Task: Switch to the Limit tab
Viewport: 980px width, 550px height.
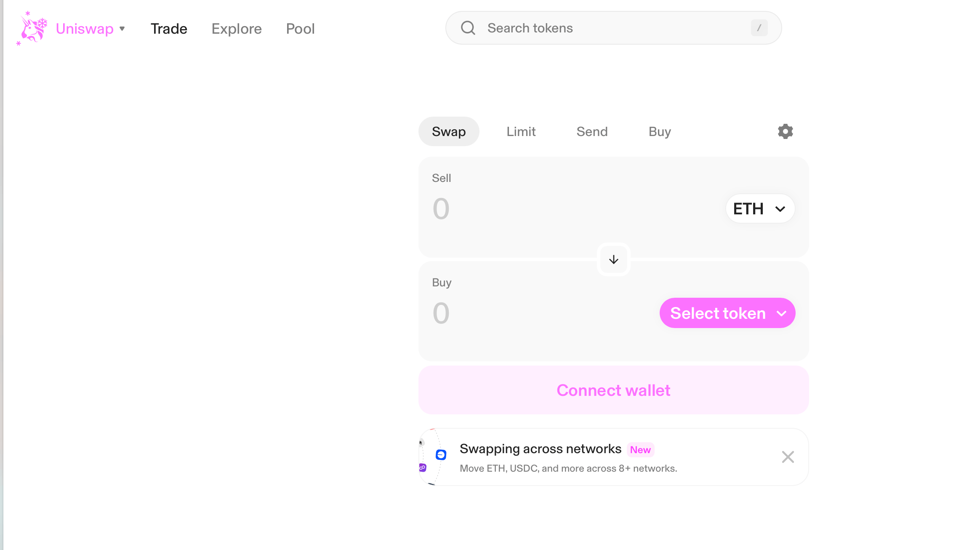Action: click(x=521, y=131)
